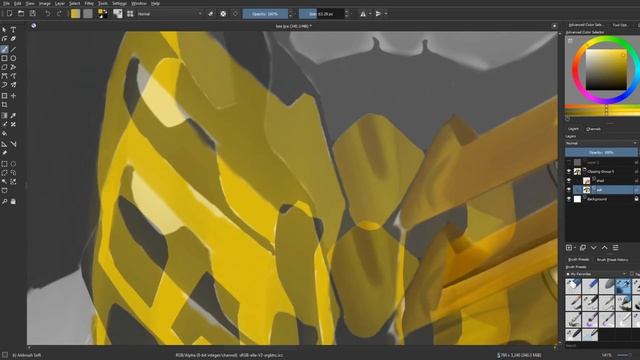Open the fill patterns button
Viewport: 640px width, 360px height.
88,13
